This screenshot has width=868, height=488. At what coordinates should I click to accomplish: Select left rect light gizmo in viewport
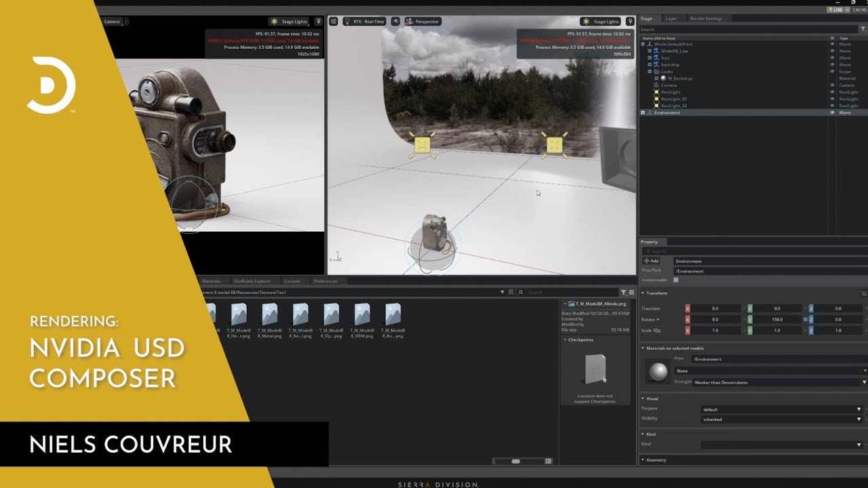click(422, 144)
